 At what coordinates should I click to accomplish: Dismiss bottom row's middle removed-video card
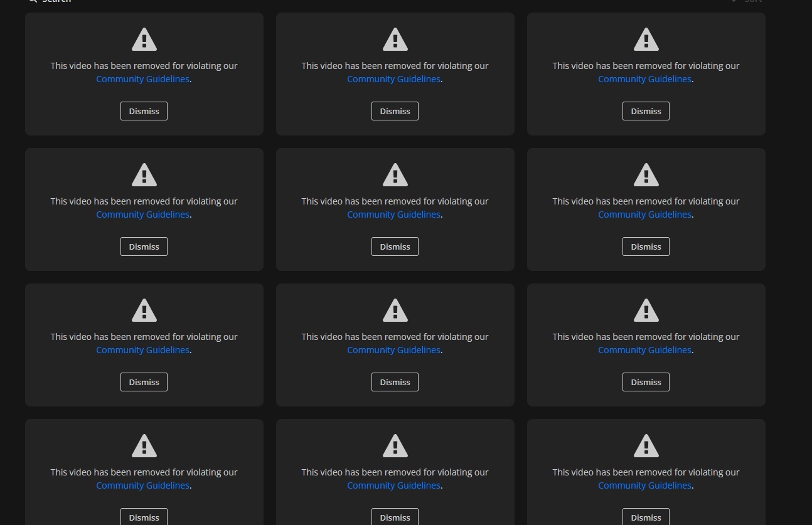pyautogui.click(x=395, y=517)
